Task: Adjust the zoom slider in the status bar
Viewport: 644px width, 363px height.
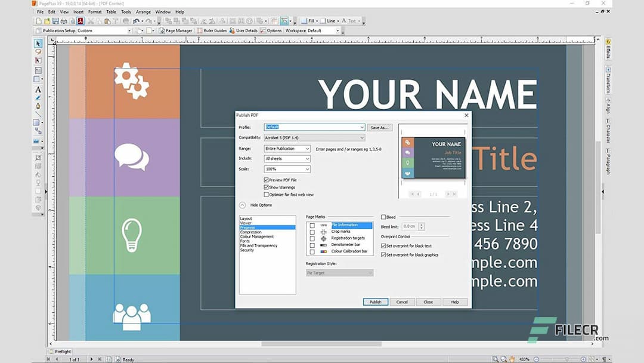Action: (567, 359)
